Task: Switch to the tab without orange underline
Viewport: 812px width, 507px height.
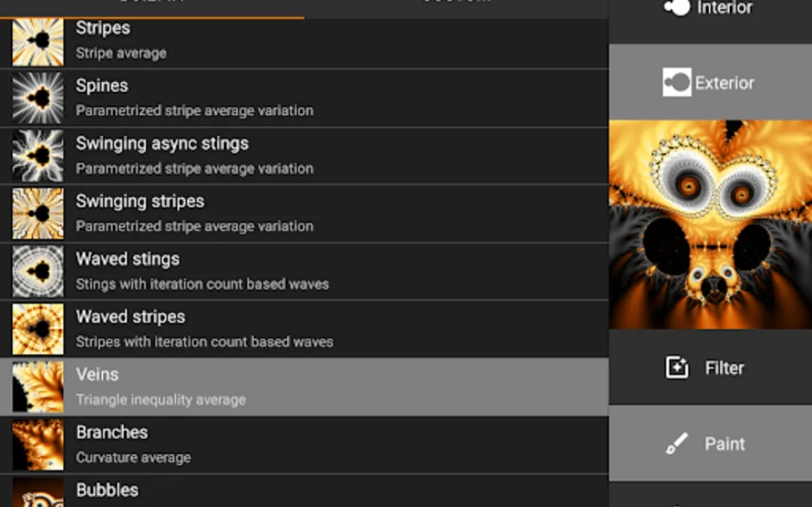Action: coord(456,4)
